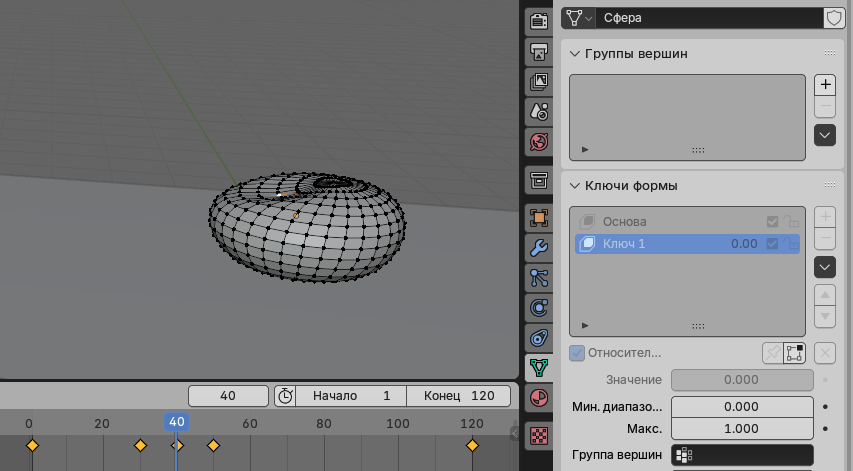Image resolution: width=853 pixels, height=471 pixels.
Task: Click lock icon on Ключ 1 shape key
Action: [x=790, y=244]
